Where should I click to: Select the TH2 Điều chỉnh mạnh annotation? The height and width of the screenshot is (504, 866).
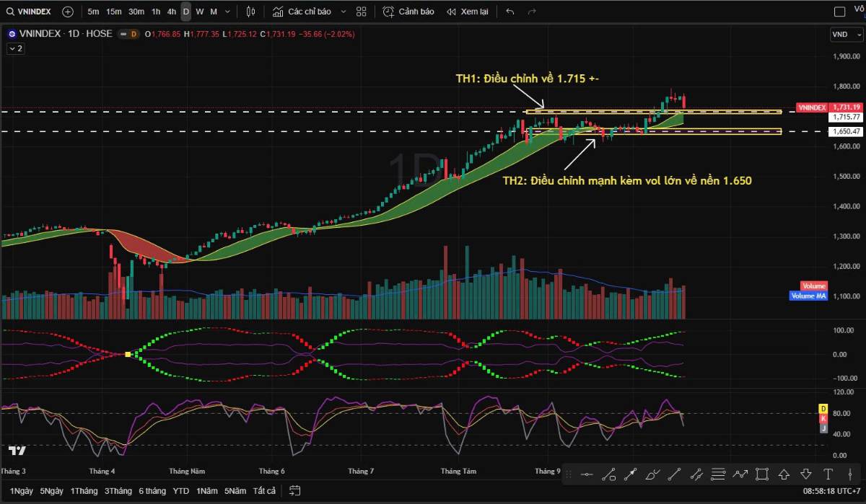click(x=627, y=181)
